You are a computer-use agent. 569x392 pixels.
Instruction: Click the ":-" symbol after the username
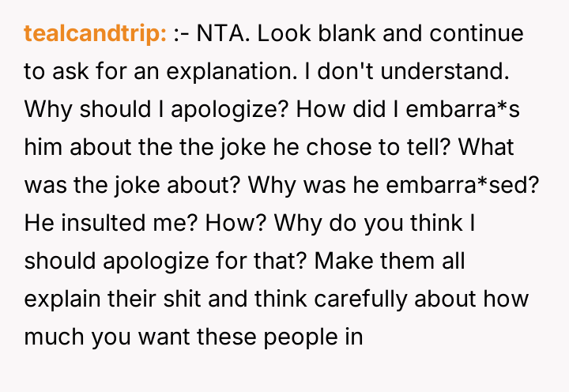click(183, 35)
